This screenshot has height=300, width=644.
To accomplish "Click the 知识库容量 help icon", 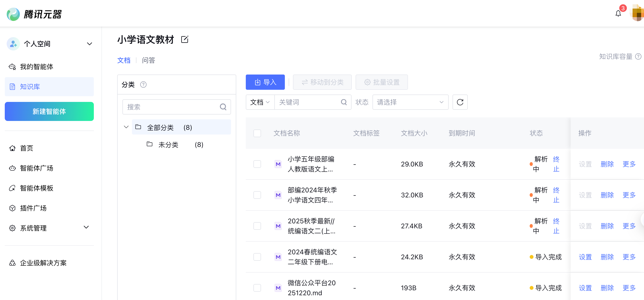I will 638,56.
